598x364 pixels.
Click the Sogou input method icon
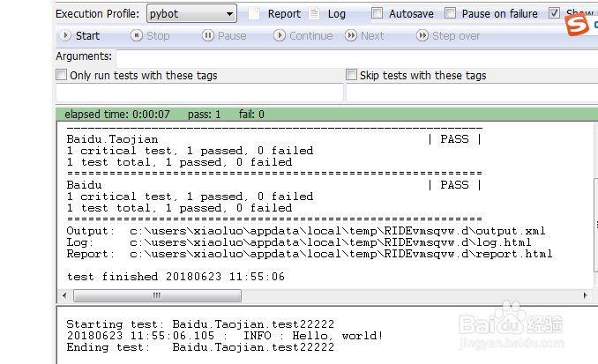578,27
